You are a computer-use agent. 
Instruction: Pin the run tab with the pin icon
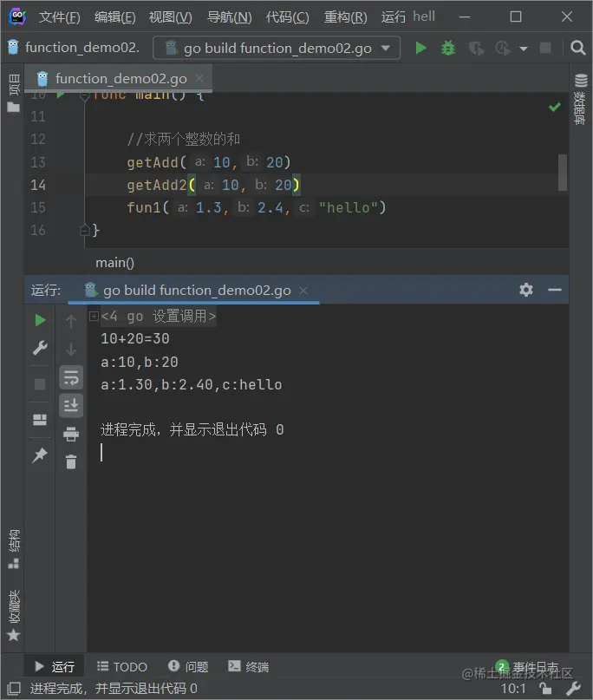point(40,455)
